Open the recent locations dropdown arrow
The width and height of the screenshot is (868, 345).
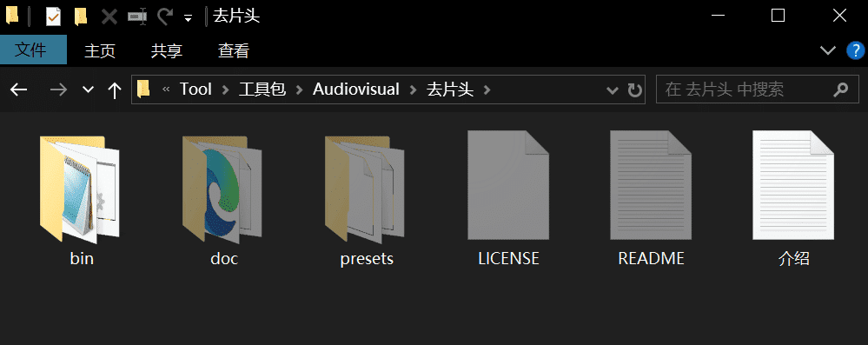point(88,90)
